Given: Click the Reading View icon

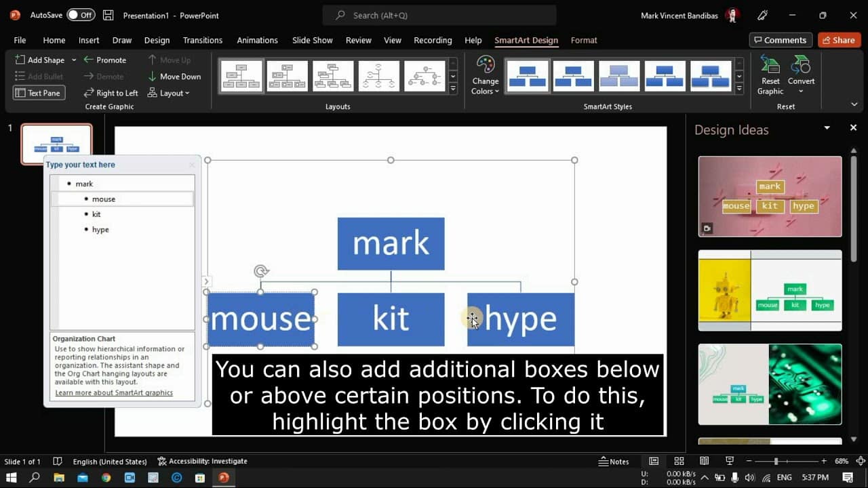Looking at the screenshot, I should click(705, 461).
